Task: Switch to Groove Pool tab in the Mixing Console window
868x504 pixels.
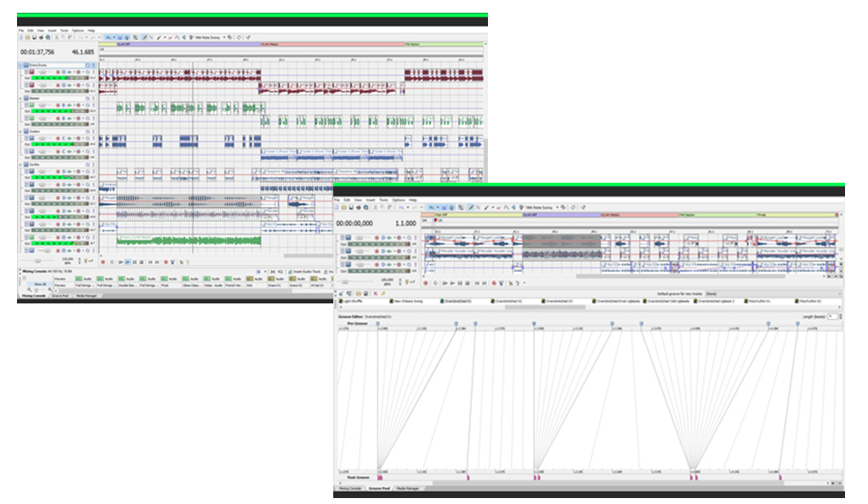Action: [60, 296]
